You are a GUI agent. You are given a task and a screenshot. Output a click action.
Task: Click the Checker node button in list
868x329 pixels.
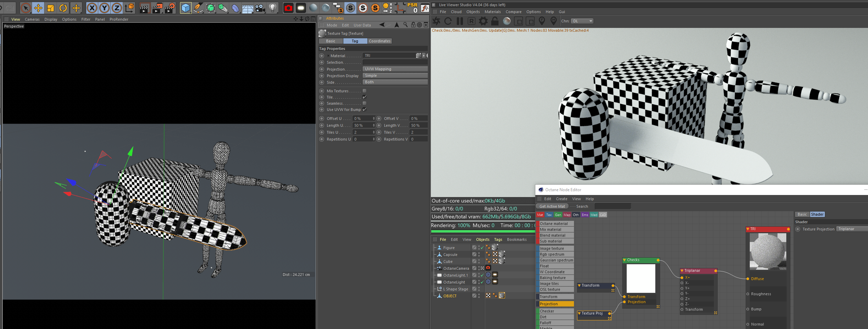point(556,311)
